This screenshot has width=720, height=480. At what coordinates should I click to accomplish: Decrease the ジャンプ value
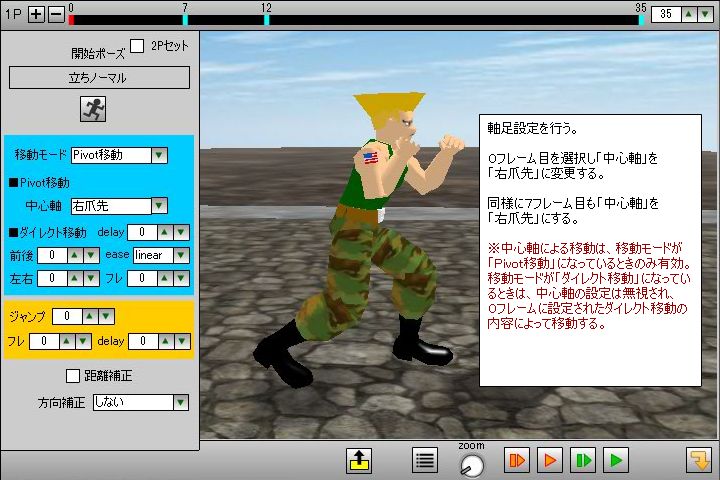tap(106, 316)
